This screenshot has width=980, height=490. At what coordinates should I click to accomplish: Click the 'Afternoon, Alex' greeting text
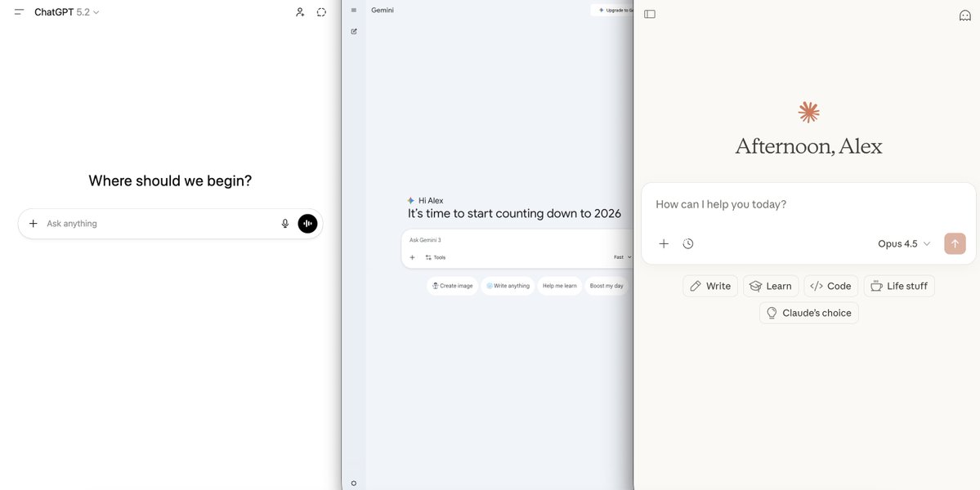(x=808, y=146)
